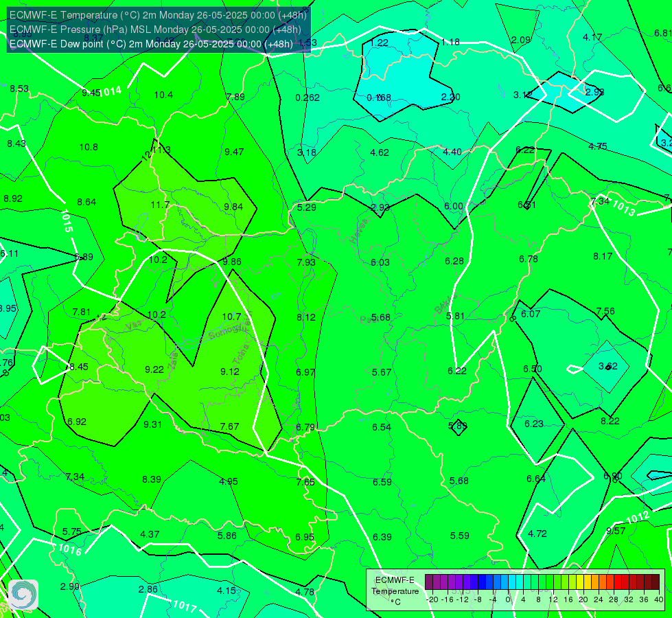This screenshot has width=672, height=618.
Task: Click the 6.97 grid value
Action: pyautogui.click(x=305, y=372)
